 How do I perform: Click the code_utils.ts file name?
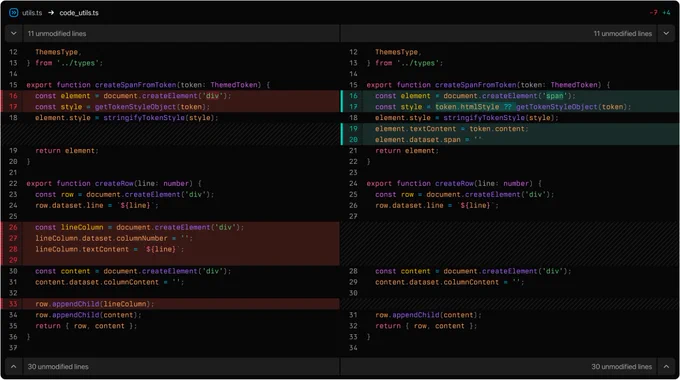pos(79,13)
